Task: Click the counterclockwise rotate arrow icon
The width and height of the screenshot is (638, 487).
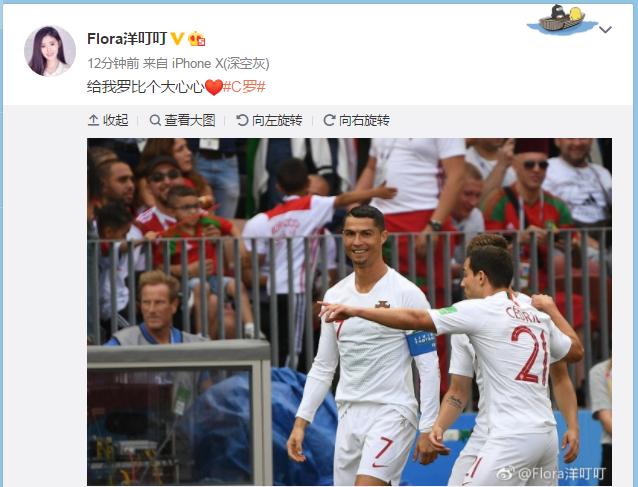Action: point(242,120)
